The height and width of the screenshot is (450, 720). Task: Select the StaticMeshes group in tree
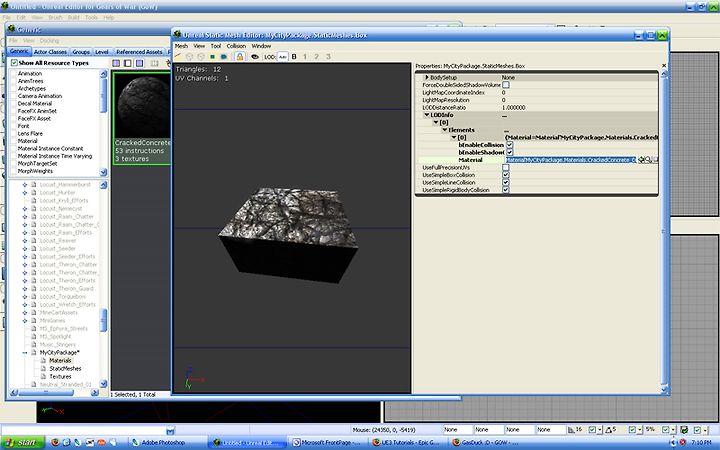[x=65, y=369]
